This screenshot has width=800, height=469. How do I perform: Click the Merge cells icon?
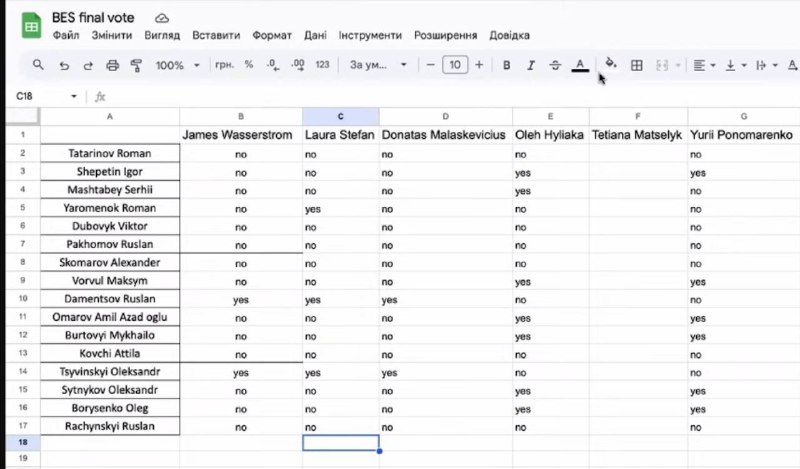(662, 65)
